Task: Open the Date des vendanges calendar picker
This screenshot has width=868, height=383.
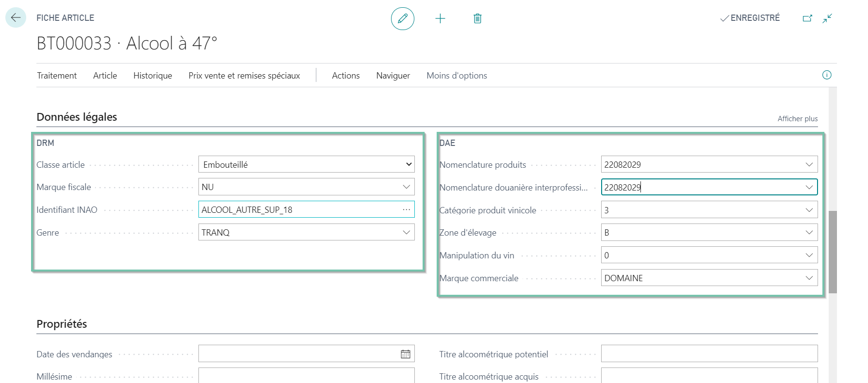Action: click(406, 354)
